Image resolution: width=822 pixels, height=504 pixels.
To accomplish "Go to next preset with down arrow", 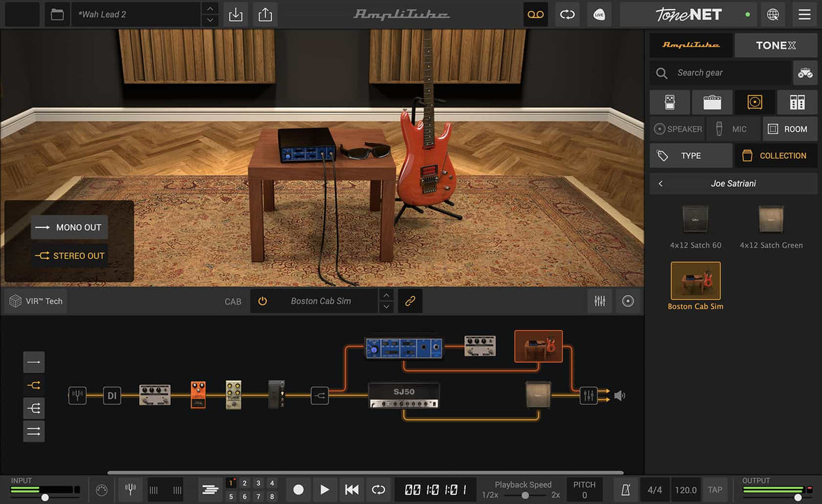I will [210, 21].
